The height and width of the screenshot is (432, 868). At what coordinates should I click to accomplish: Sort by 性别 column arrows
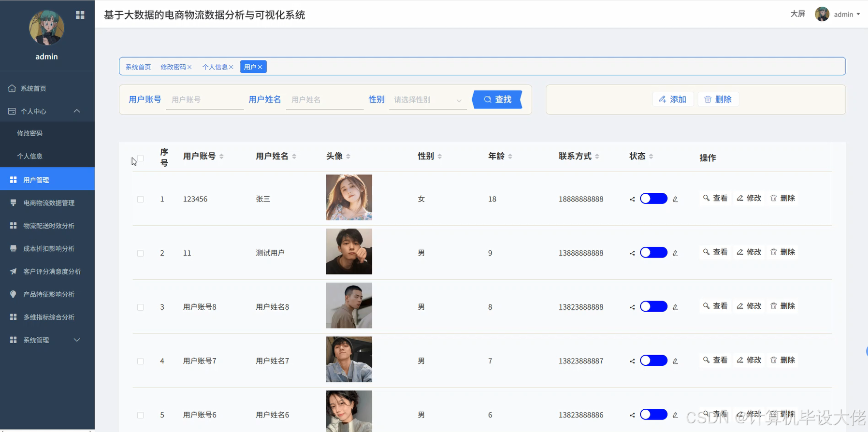click(x=440, y=156)
